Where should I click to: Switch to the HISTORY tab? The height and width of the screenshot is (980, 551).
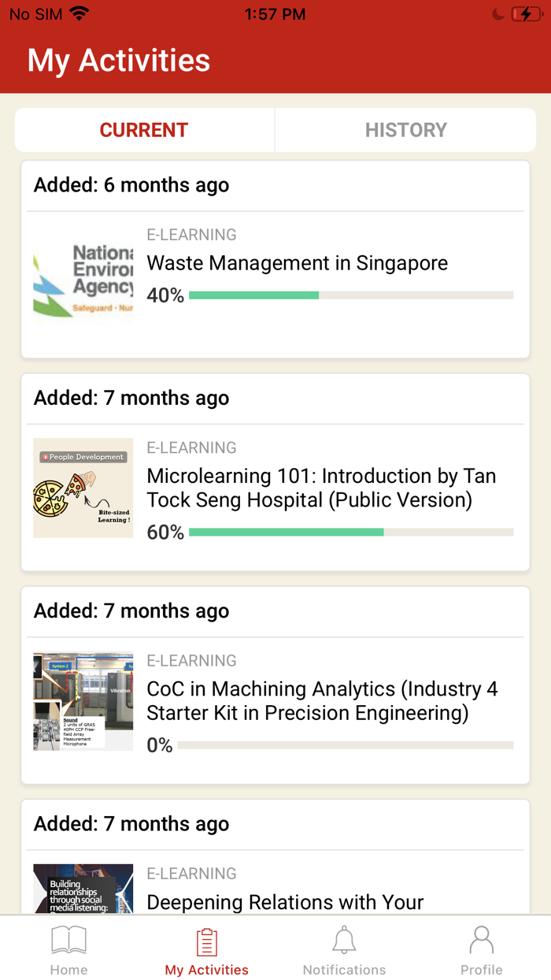(405, 130)
